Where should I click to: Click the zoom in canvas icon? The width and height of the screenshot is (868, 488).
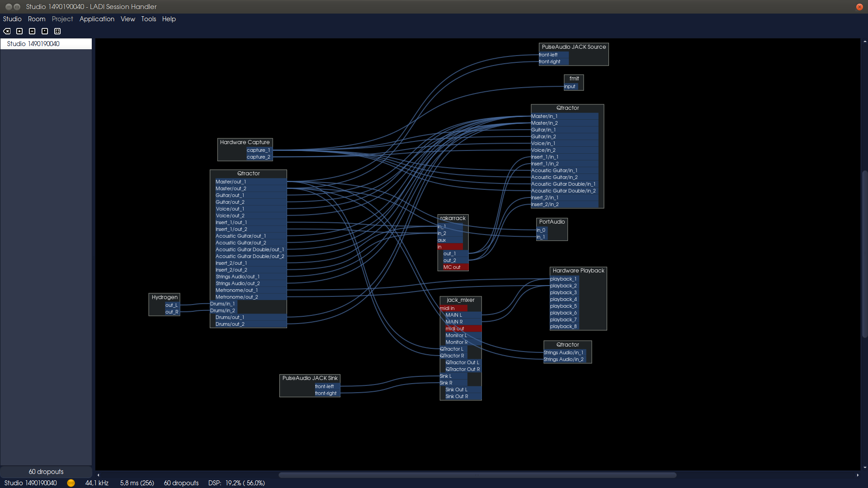[x=19, y=31]
